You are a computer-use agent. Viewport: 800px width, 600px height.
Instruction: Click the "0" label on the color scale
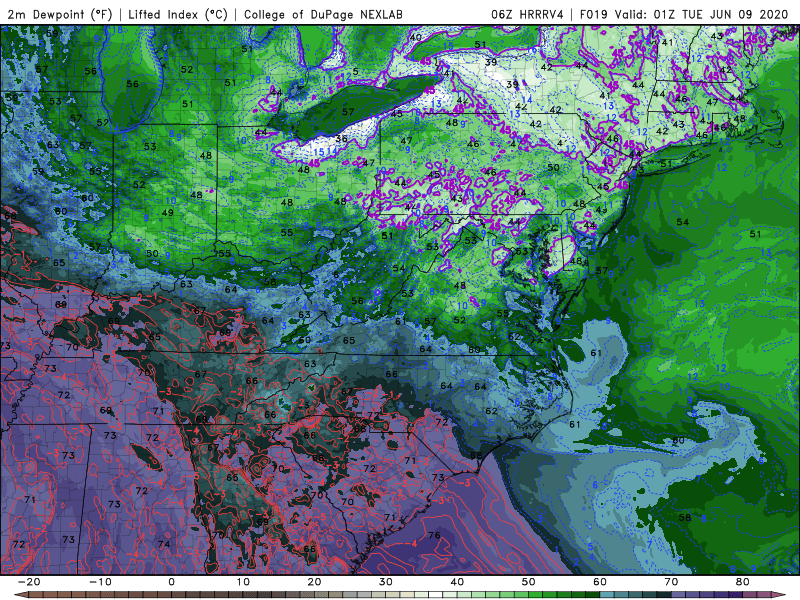tap(171, 582)
